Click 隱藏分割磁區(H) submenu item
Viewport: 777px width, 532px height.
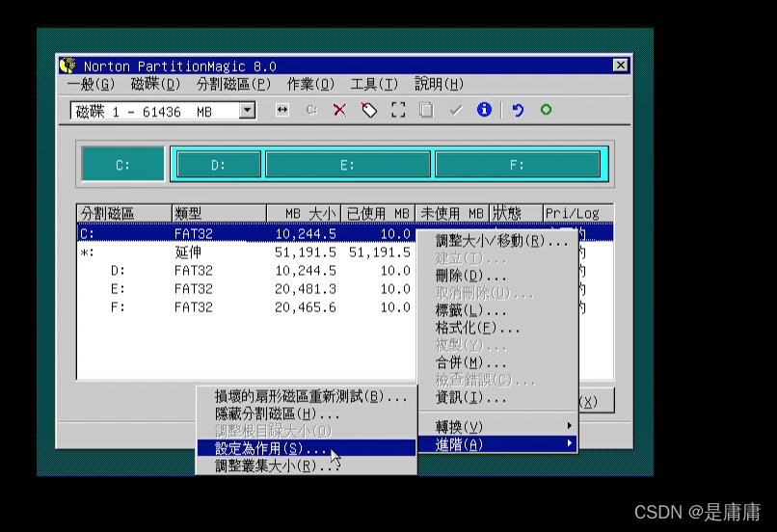click(307, 413)
